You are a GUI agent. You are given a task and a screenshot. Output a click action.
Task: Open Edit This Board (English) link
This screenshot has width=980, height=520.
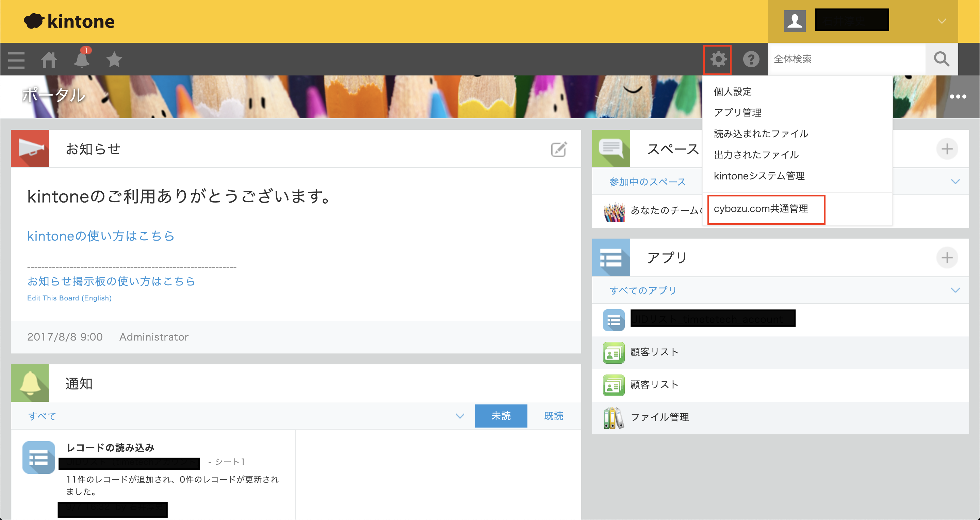coord(69,298)
